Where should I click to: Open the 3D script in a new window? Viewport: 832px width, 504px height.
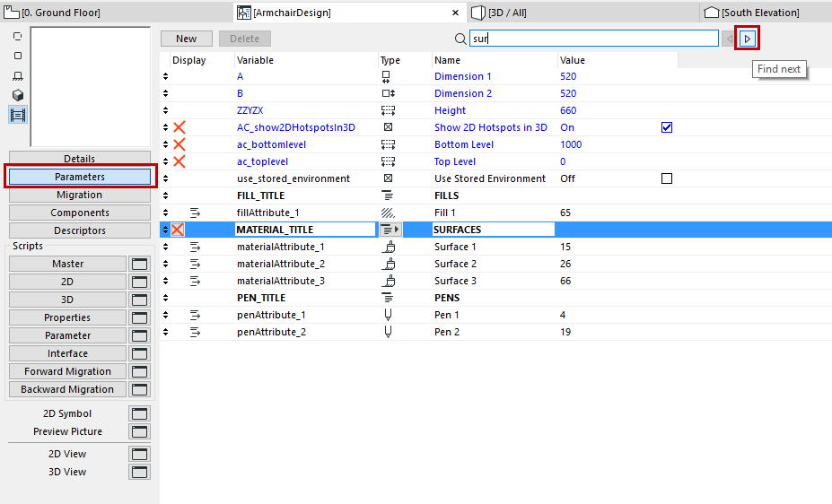(x=139, y=300)
